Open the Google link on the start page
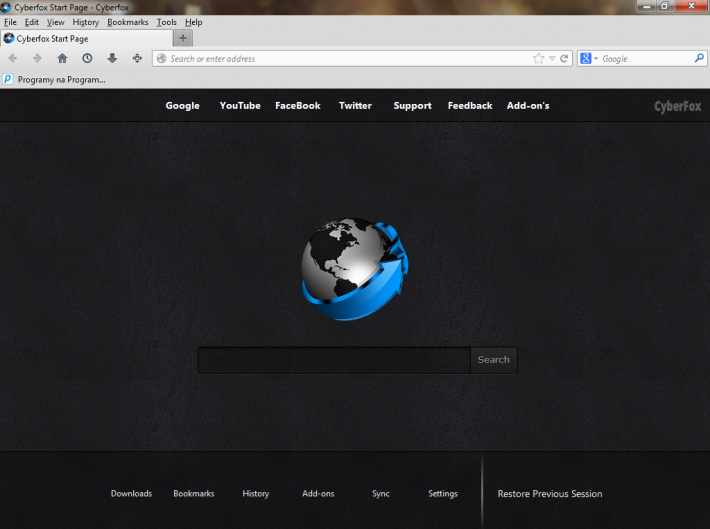The image size is (710, 529). tap(182, 106)
